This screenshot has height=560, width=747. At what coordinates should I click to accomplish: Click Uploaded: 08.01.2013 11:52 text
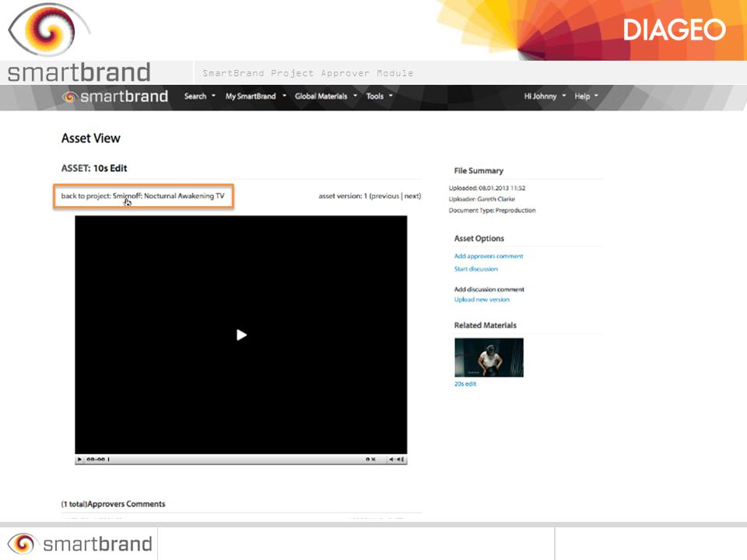487,188
